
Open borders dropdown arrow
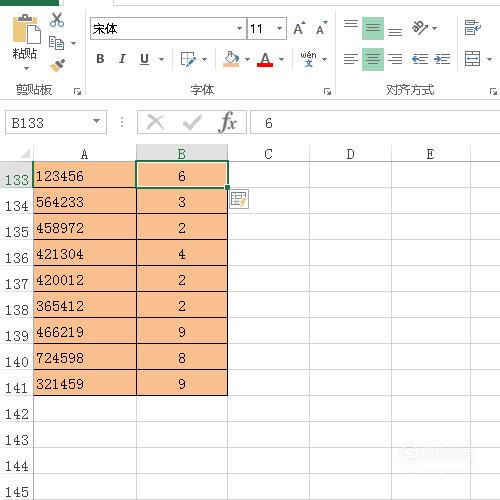[x=204, y=59]
